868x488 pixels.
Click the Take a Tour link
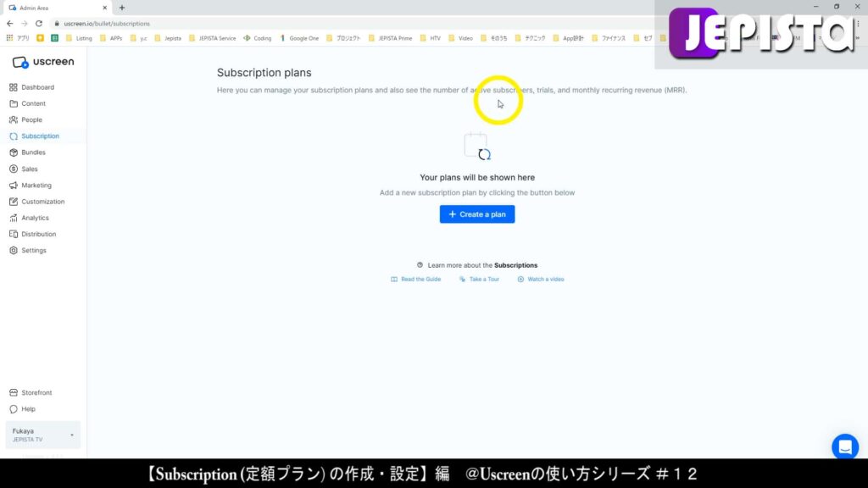point(479,280)
